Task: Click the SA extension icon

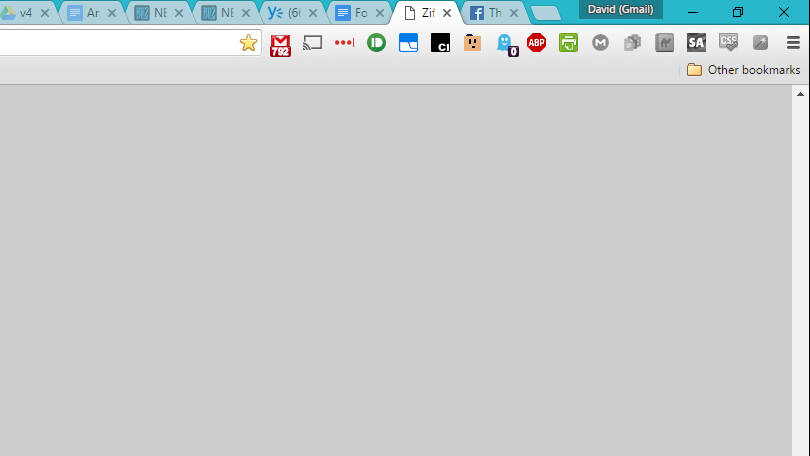Action: [696, 43]
